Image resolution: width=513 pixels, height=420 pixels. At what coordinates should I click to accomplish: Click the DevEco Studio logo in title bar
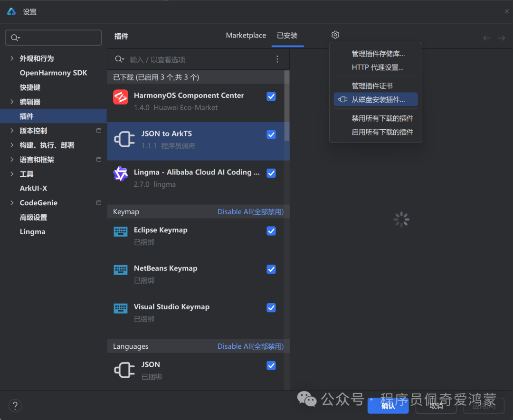tap(11, 12)
